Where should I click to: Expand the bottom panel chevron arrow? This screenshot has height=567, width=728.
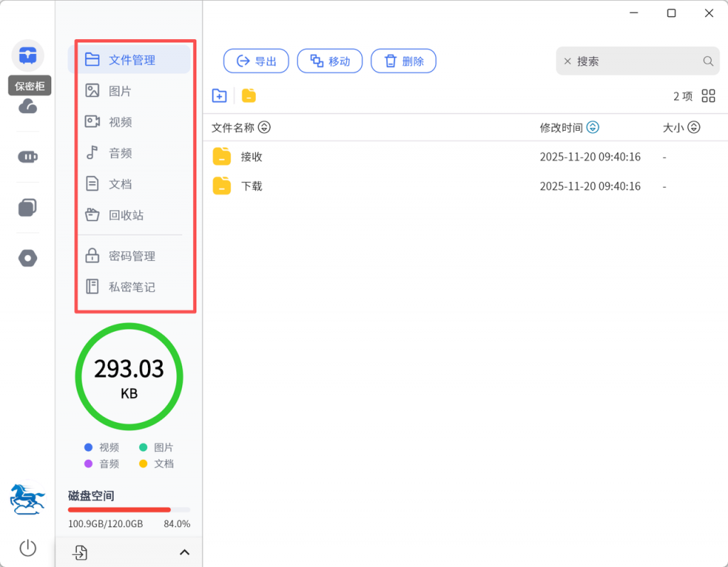[x=184, y=552]
